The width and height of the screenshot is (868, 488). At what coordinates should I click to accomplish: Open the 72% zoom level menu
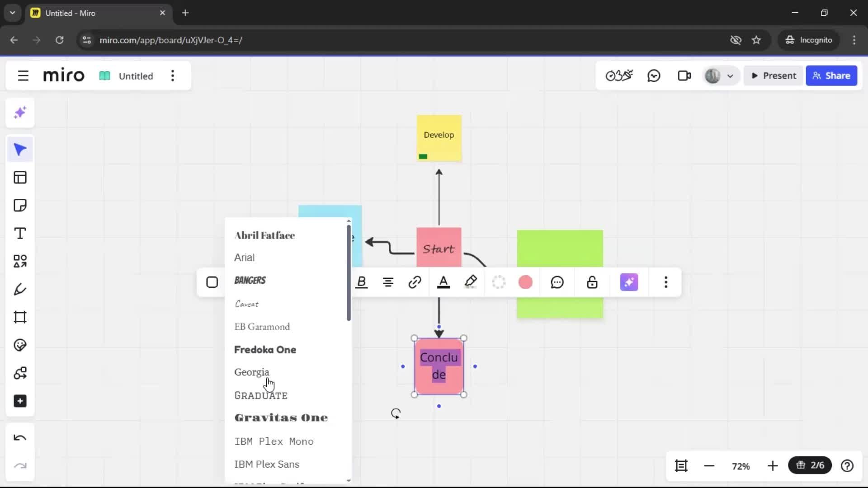741,466
